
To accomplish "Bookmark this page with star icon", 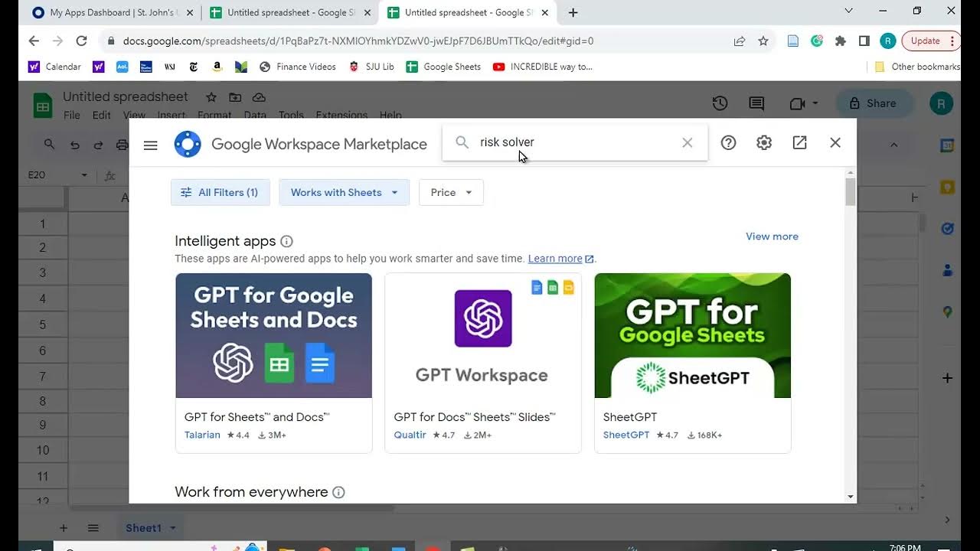I will [763, 41].
